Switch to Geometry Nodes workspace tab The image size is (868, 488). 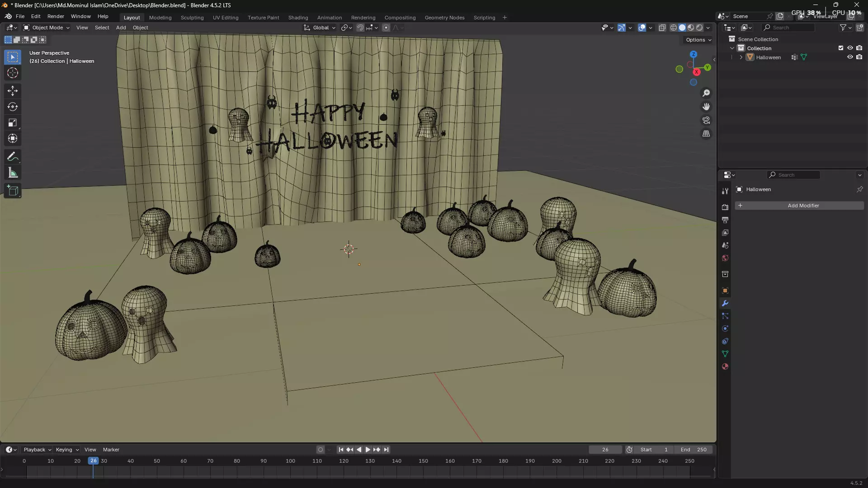coord(444,18)
